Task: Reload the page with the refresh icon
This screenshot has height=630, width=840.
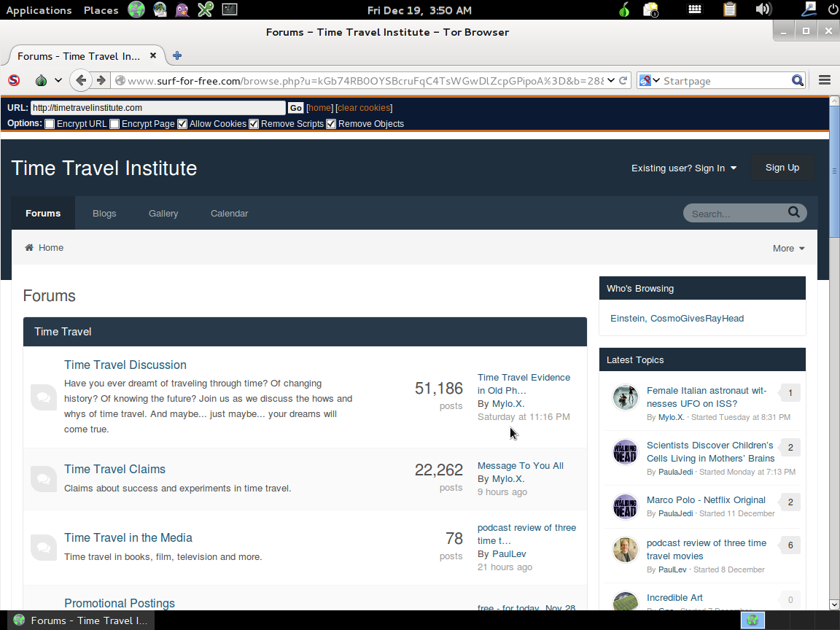Action: 623,80
